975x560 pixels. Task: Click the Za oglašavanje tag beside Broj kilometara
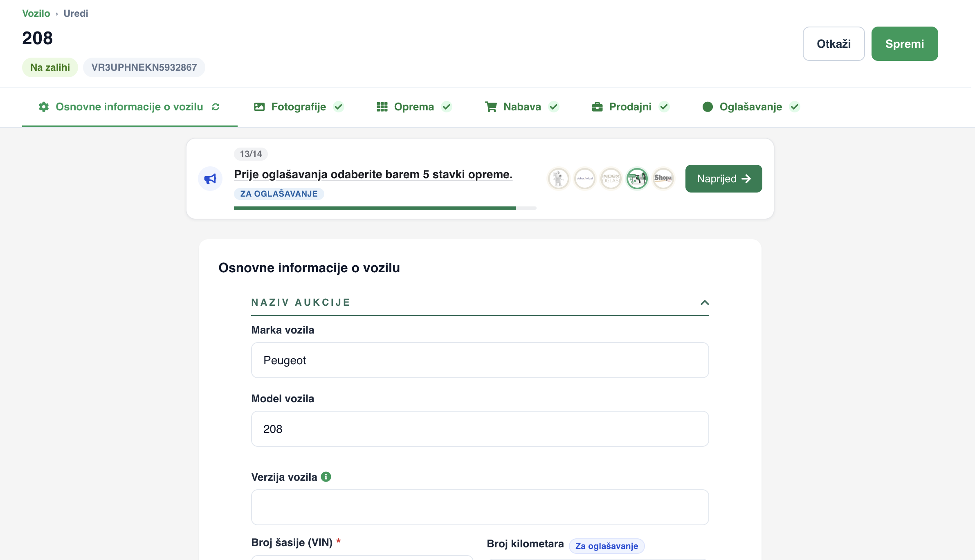point(607,546)
